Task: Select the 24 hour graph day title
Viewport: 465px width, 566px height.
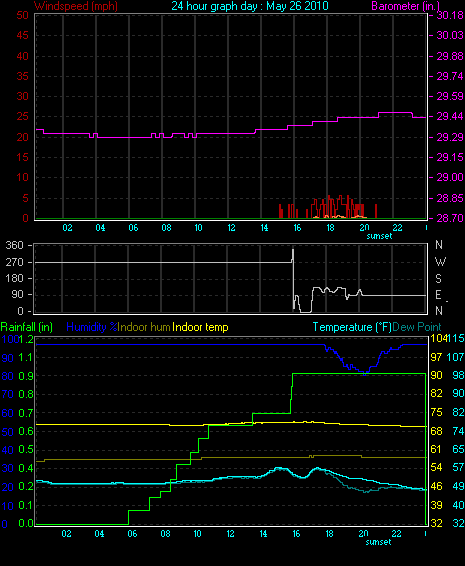Action: pyautogui.click(x=250, y=6)
